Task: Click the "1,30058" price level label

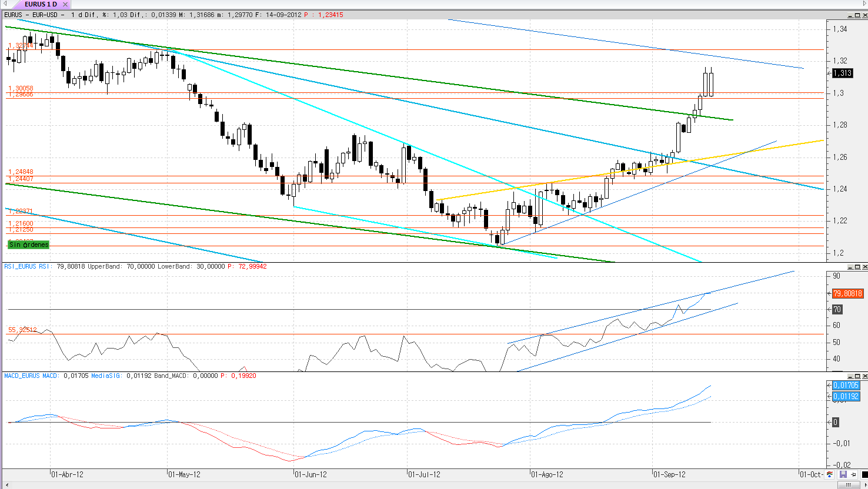Action: pyautogui.click(x=21, y=88)
